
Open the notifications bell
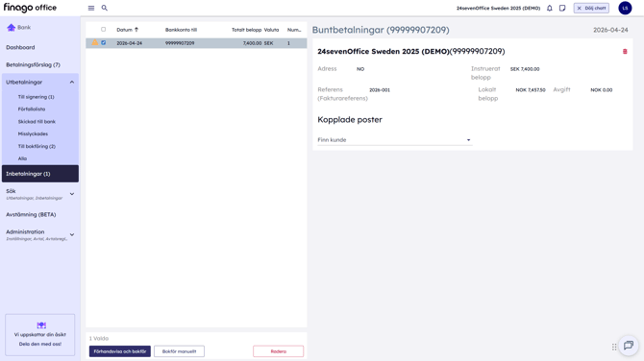[x=550, y=8]
